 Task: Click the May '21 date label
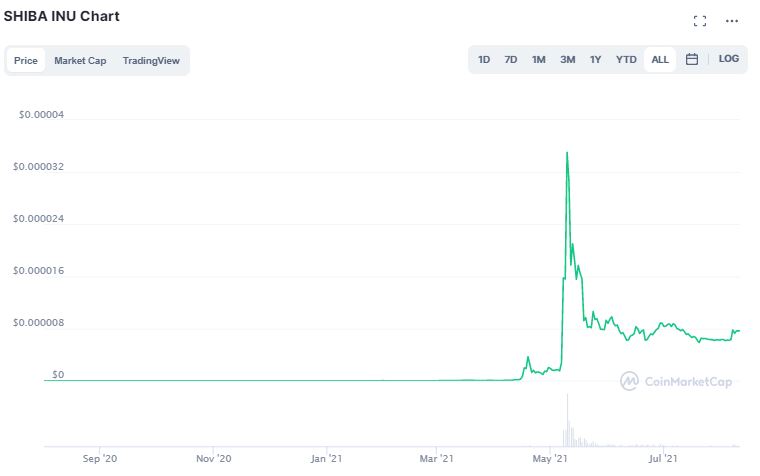click(550, 459)
